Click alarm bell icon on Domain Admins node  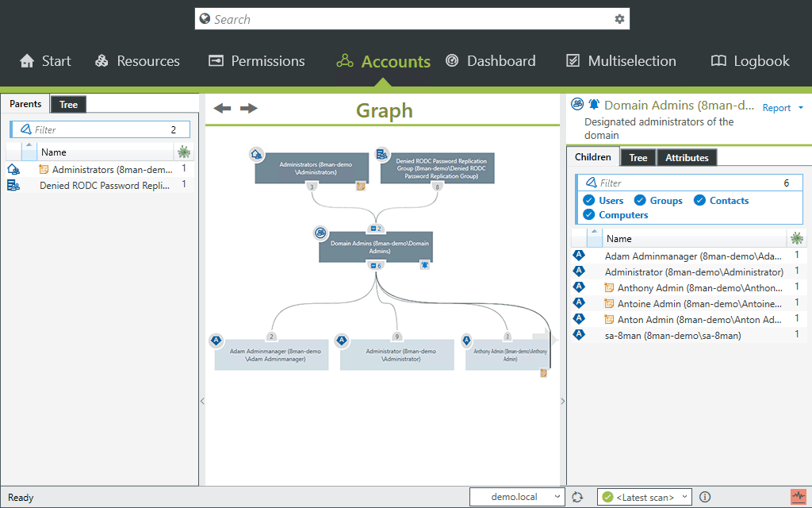(x=425, y=265)
